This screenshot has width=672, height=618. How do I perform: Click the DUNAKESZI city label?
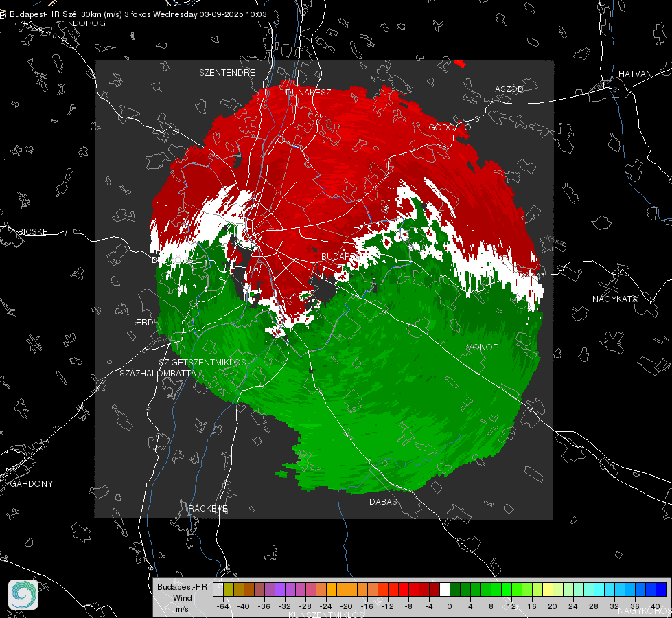click(309, 93)
